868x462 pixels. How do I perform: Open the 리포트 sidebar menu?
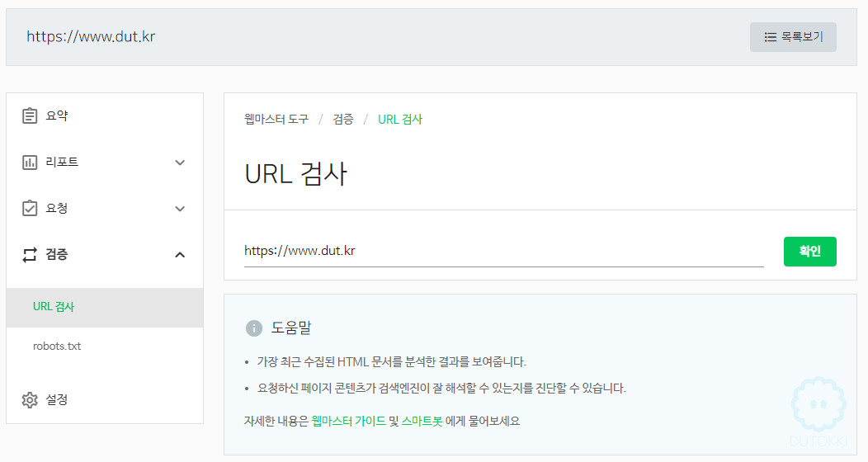coord(105,163)
